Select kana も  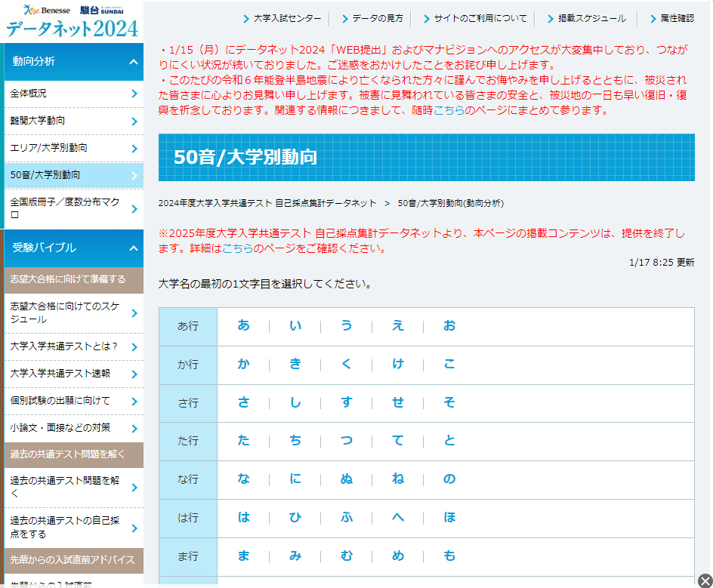pyautogui.click(x=449, y=556)
